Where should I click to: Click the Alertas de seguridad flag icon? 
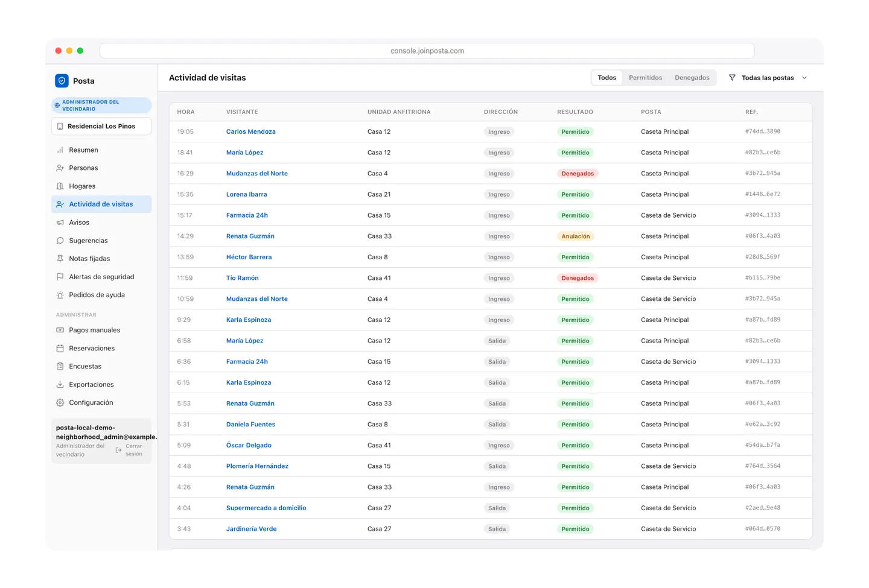click(60, 277)
